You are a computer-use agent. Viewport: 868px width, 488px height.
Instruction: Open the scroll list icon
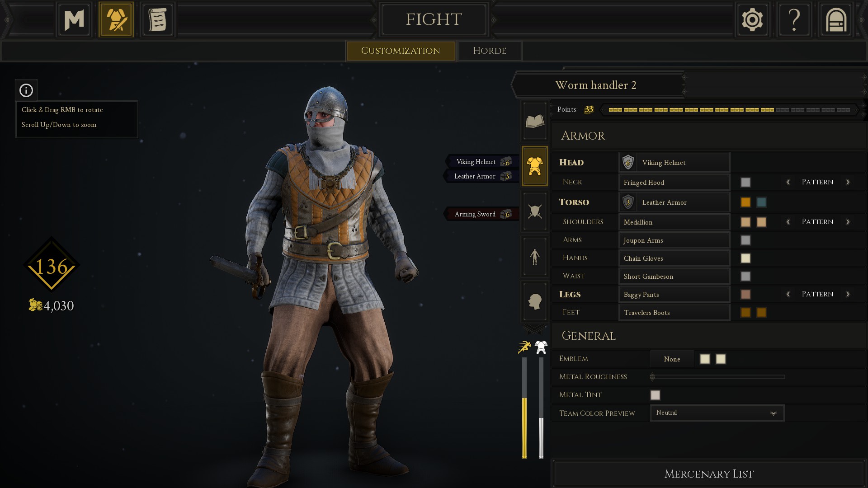(x=158, y=19)
